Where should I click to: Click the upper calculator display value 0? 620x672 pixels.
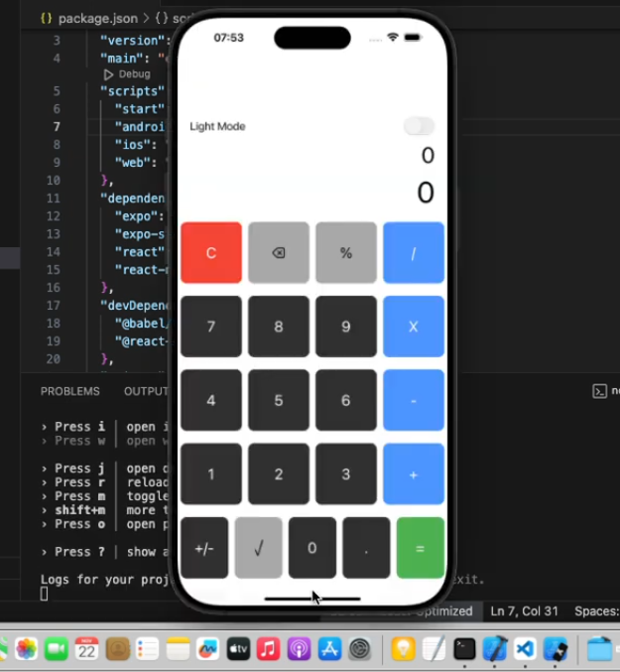tap(428, 155)
